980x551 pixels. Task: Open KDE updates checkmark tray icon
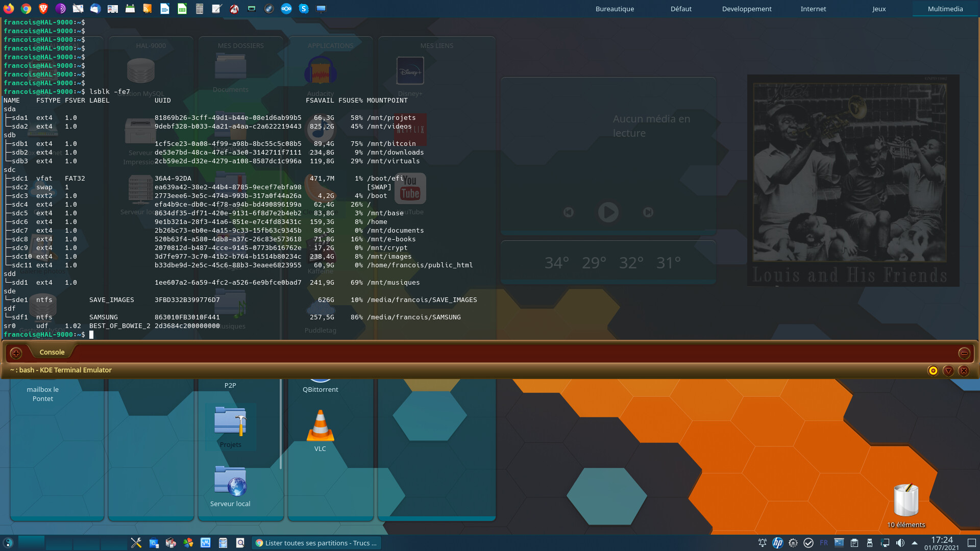pos(808,543)
